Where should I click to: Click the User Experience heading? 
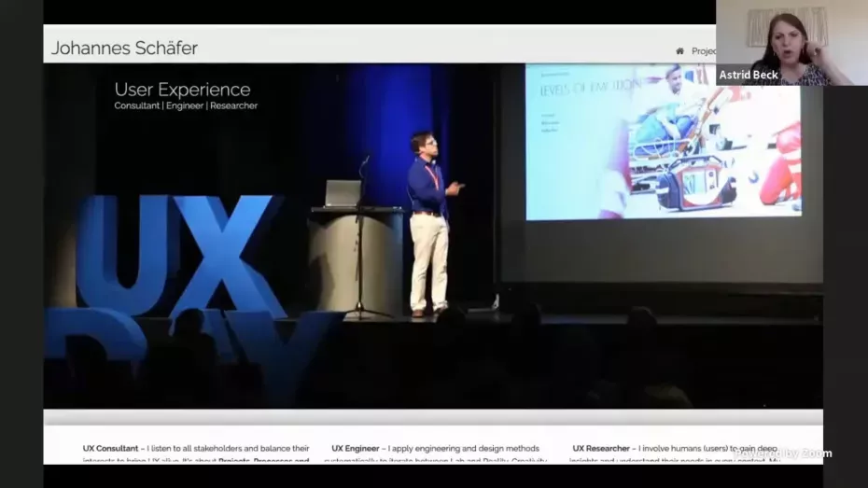(182, 90)
